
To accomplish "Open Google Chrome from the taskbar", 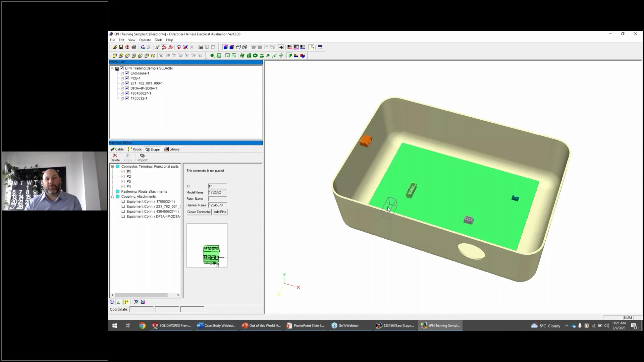I will point(142,325).
